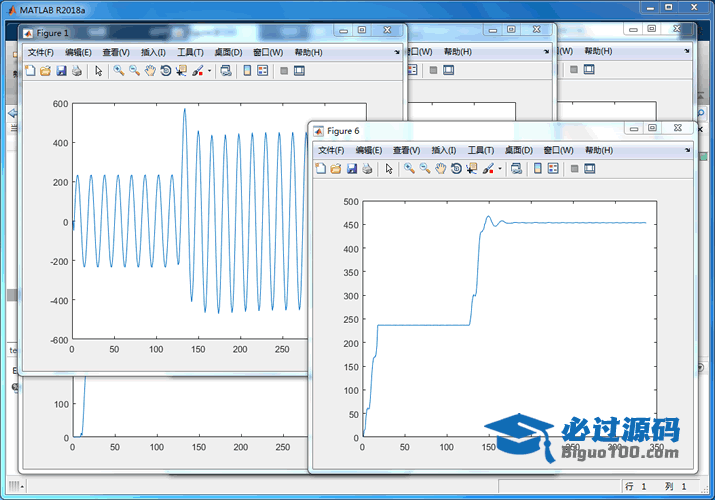
Task: Print Figure 6 using the printer icon
Action: [367, 169]
